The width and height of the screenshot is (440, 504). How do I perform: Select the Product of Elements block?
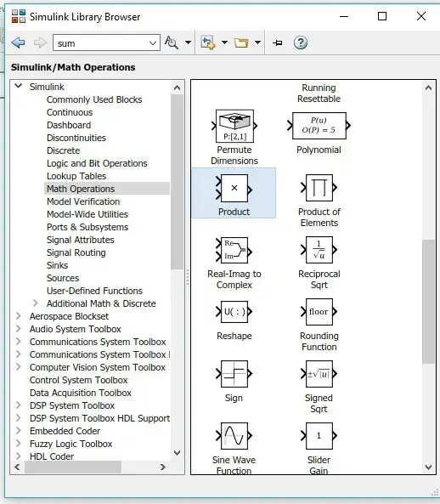click(x=319, y=188)
